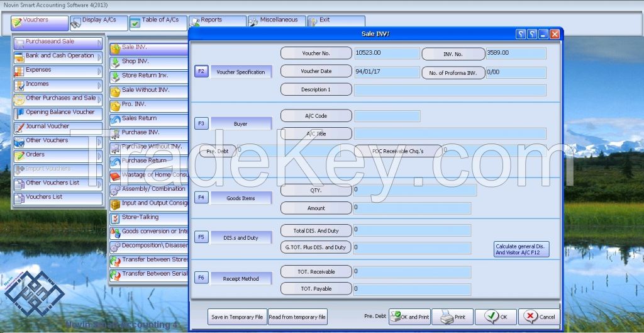Expand the Expenses submenu arrow

pyautogui.click(x=99, y=71)
